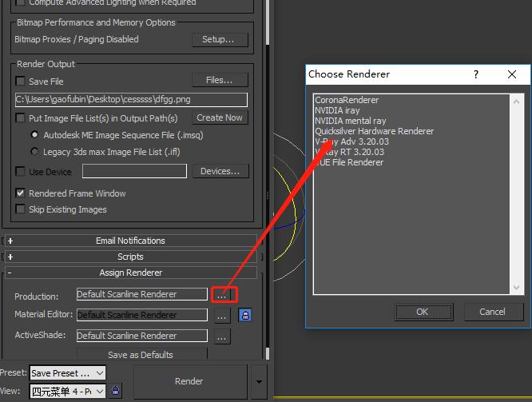Viewport: 532px width, 402px height.
Task: Toggle the Material Editor renderer lock icon
Action: 245,315
